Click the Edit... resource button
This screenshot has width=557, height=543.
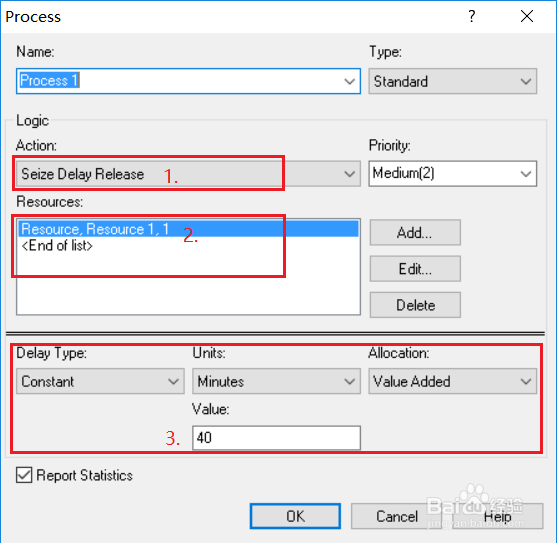pyautogui.click(x=415, y=269)
